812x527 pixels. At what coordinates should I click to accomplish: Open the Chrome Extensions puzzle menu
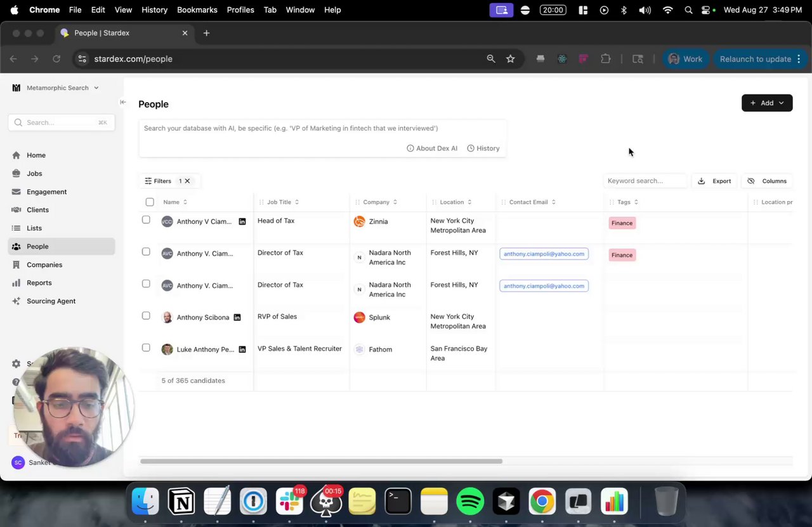(606, 59)
